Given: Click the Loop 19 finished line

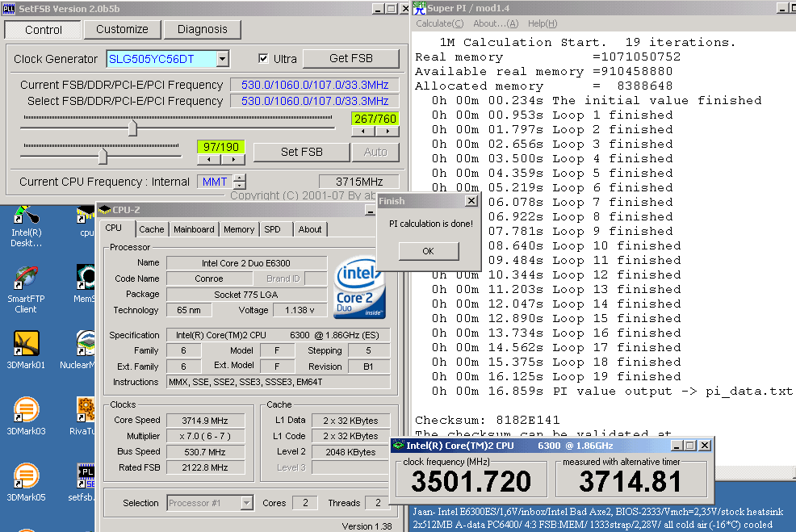Looking at the screenshot, I should click(x=556, y=377).
